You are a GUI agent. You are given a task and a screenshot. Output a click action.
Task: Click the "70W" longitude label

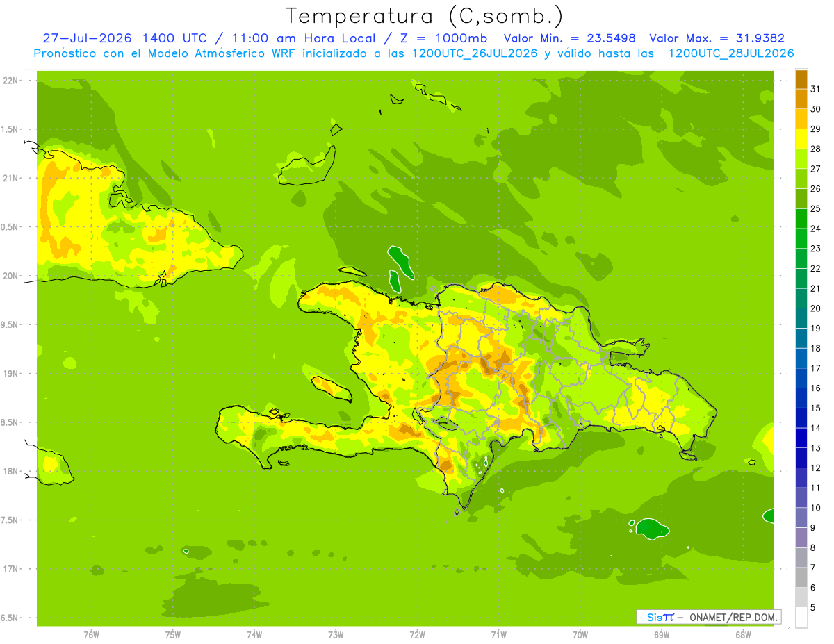click(580, 635)
